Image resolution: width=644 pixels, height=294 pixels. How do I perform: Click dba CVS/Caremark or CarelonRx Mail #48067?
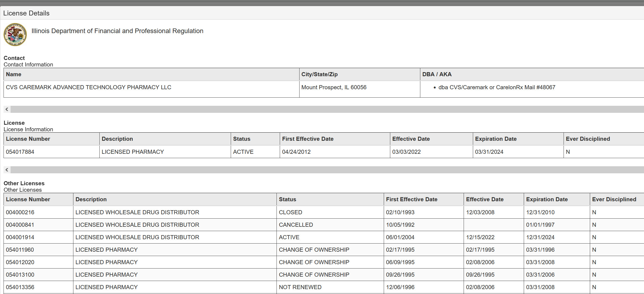[497, 87]
